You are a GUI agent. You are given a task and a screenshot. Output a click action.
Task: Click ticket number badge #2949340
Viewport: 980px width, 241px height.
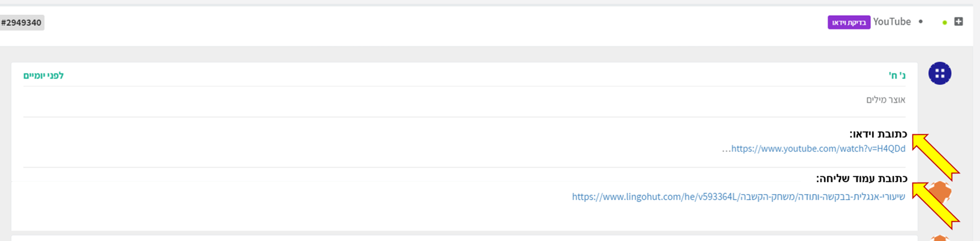(x=21, y=23)
